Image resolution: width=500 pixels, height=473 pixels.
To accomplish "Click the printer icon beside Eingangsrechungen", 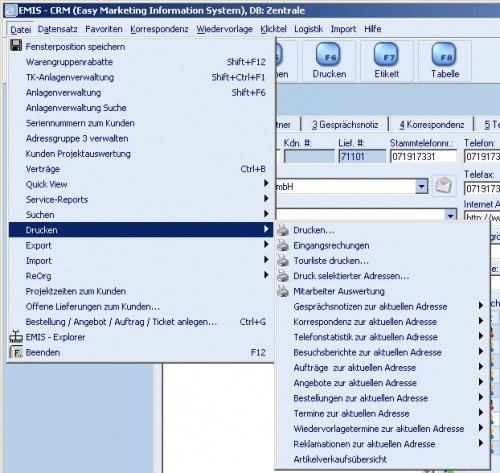I will coord(283,245).
